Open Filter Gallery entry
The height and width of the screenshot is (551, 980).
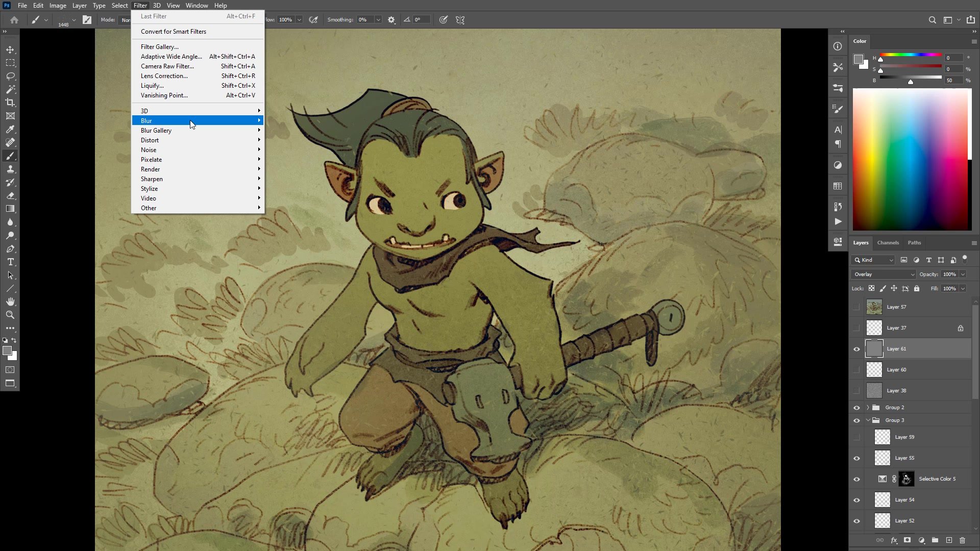(160, 47)
